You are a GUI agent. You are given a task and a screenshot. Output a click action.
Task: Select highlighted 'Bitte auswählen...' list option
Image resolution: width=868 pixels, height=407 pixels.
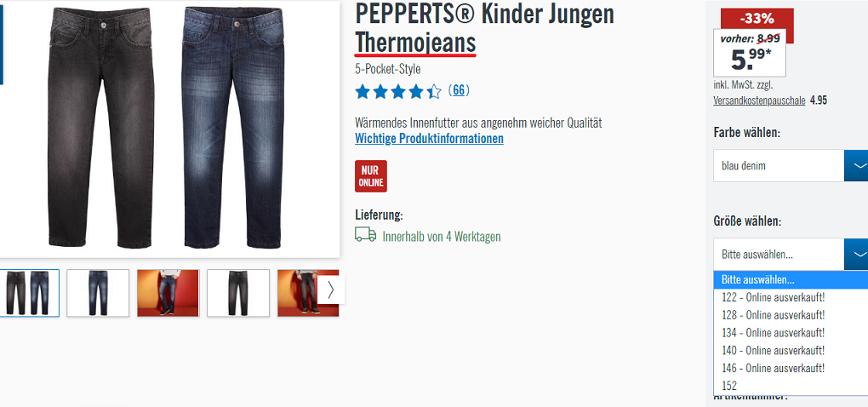(791, 280)
